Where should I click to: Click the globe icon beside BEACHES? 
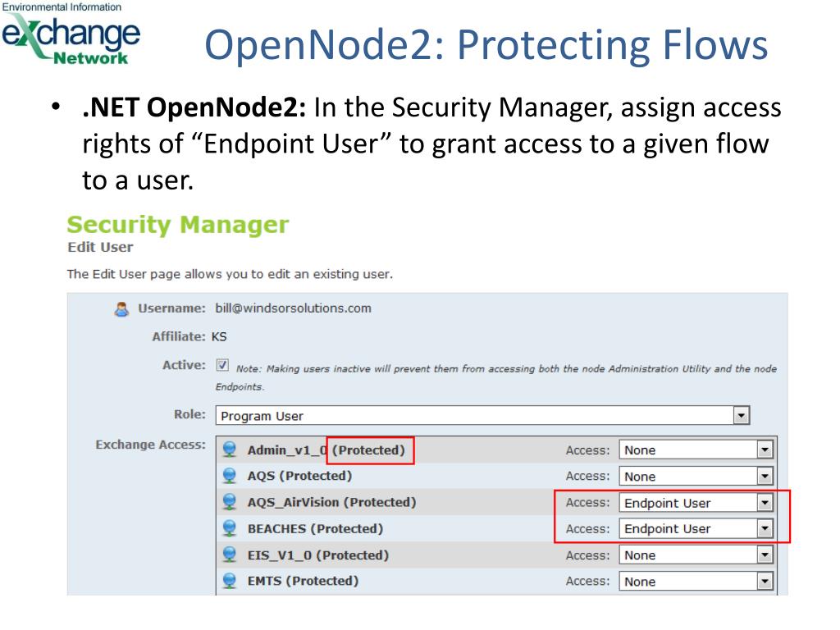[x=230, y=528]
